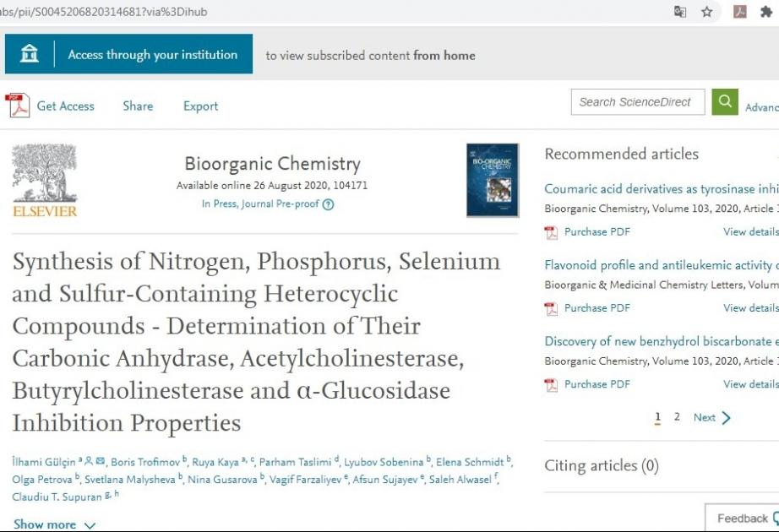Open the Share menu
Viewport: 779px width, 532px height.
point(138,106)
